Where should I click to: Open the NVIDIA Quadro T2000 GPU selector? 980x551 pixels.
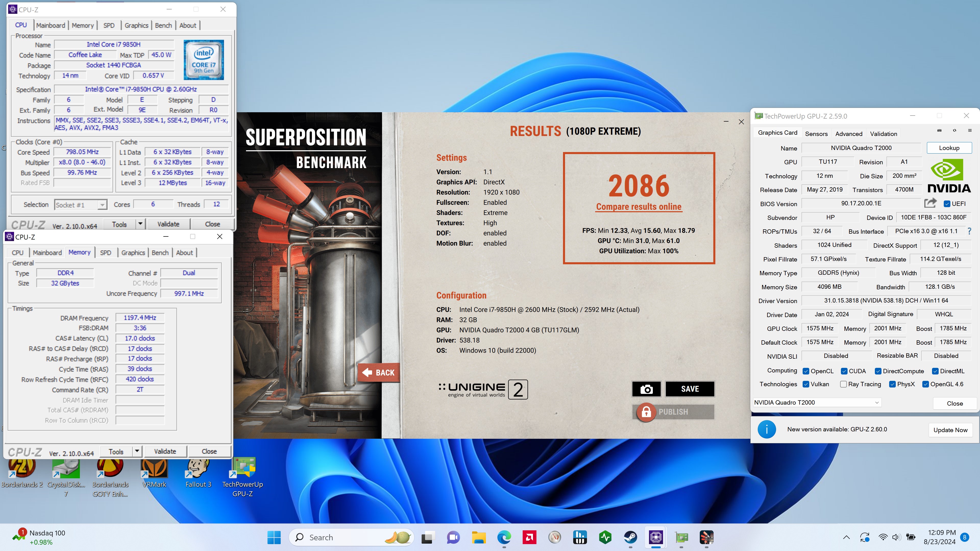pos(817,402)
